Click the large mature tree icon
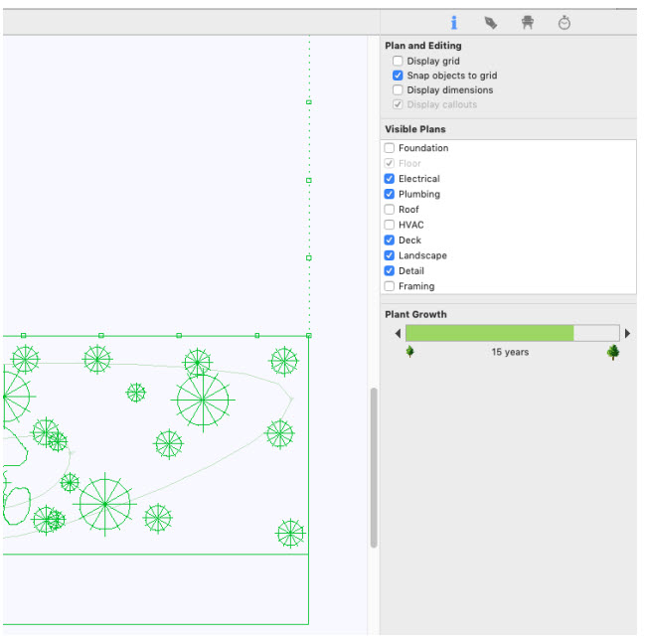 point(613,352)
